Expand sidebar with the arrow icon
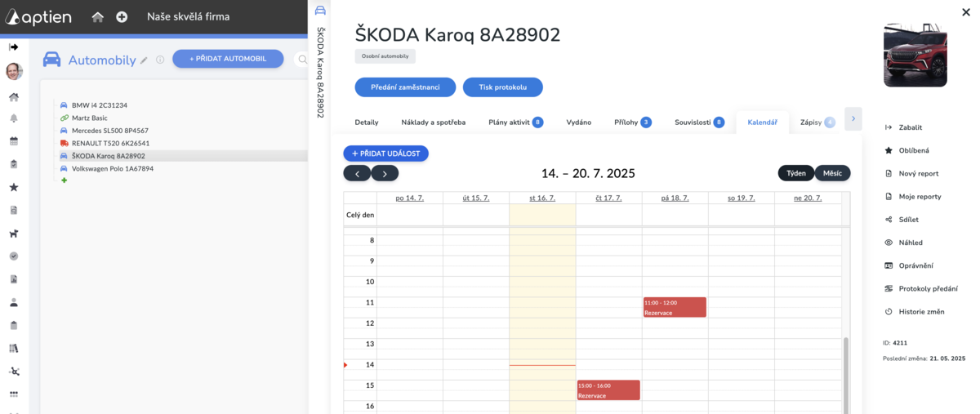 click(x=14, y=47)
